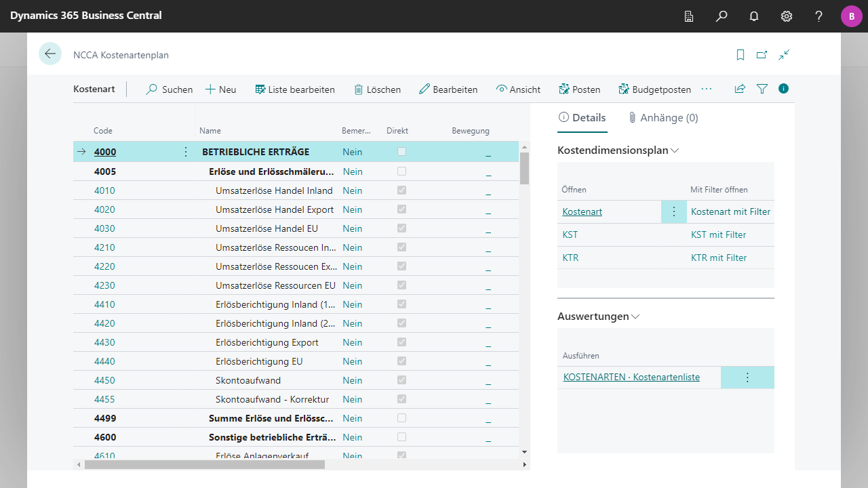Screen dimensions: 868x488
Task: Open the share icon in toolbar
Action: coord(740,89)
